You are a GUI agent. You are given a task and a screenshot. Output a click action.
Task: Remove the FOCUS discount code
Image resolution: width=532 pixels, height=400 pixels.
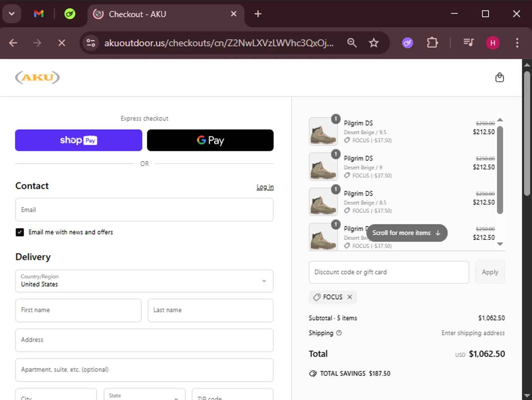click(x=350, y=297)
